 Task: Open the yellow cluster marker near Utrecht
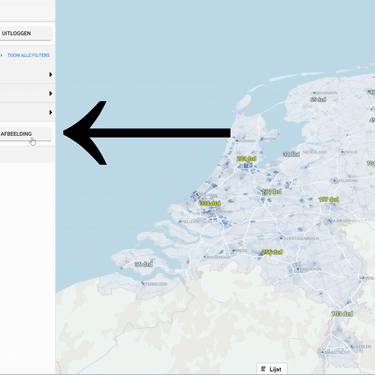[272, 192]
